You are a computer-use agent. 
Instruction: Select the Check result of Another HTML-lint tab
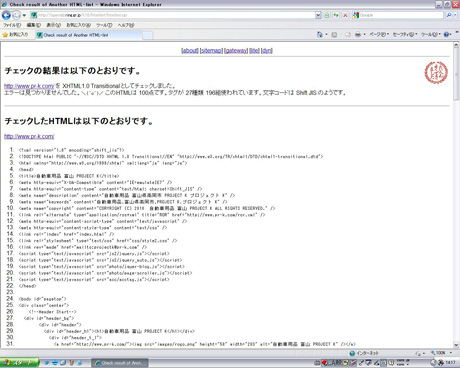pyautogui.click(x=88, y=35)
